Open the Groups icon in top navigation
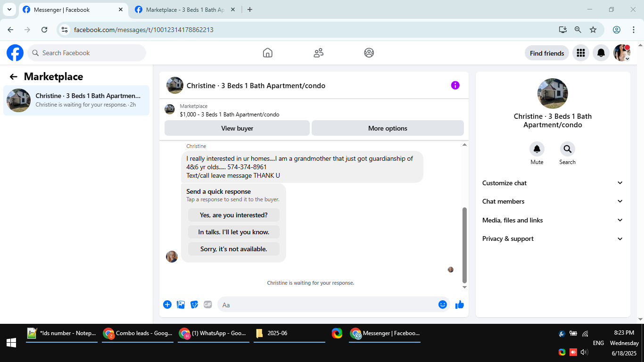 tap(369, 53)
